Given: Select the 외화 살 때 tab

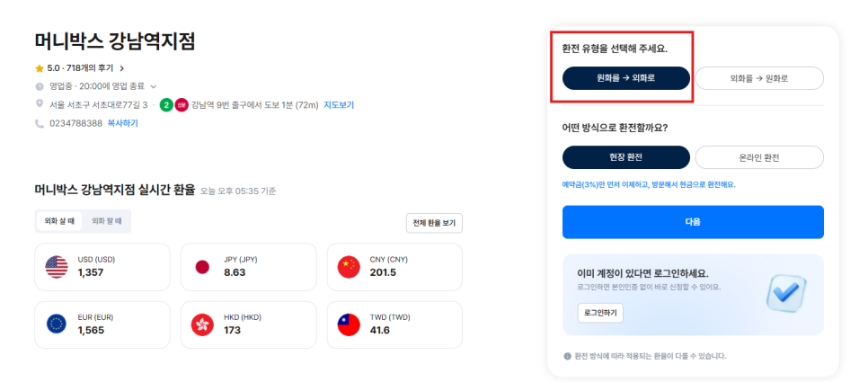Looking at the screenshot, I should [59, 221].
